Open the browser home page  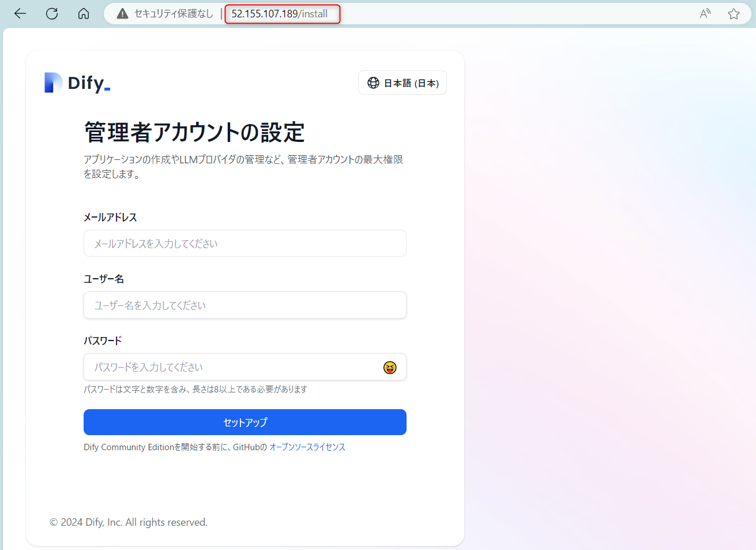(83, 13)
